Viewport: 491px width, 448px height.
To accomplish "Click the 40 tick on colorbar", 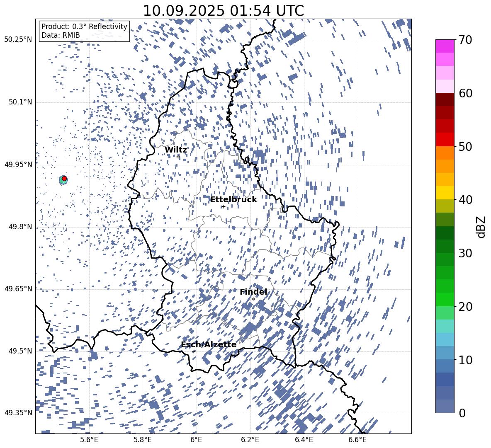I will point(465,200).
